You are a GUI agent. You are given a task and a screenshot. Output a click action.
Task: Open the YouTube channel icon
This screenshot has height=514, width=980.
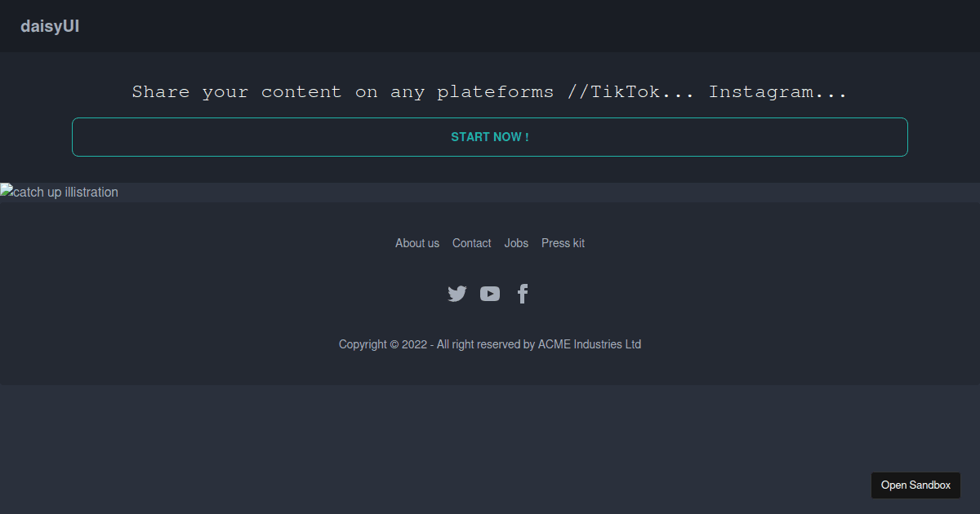(490, 294)
